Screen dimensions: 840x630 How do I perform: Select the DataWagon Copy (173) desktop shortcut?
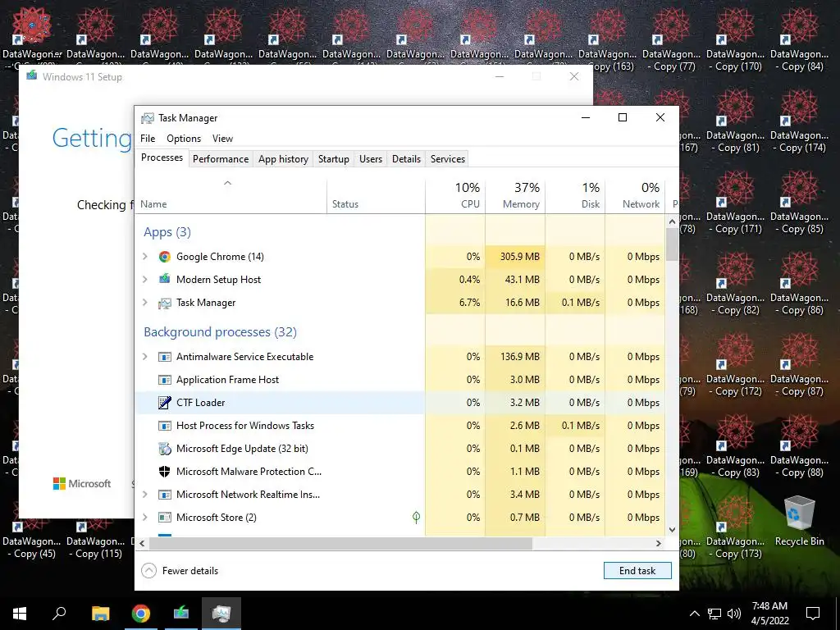click(735, 527)
